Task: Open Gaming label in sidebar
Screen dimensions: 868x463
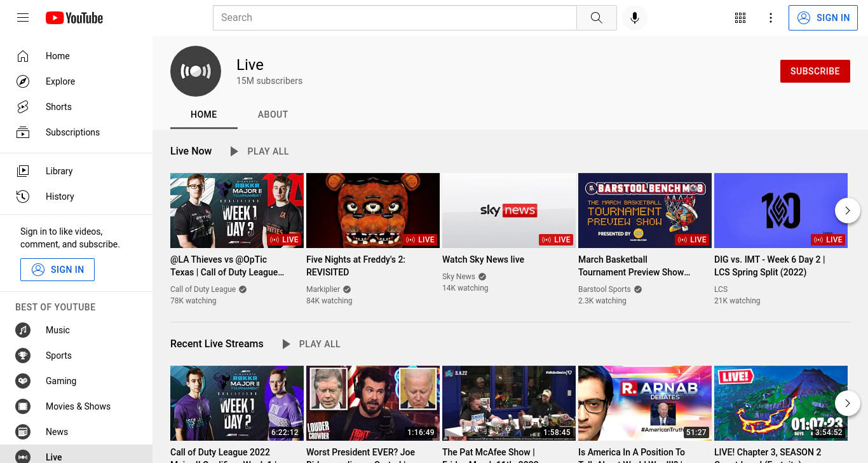Action: click(61, 381)
